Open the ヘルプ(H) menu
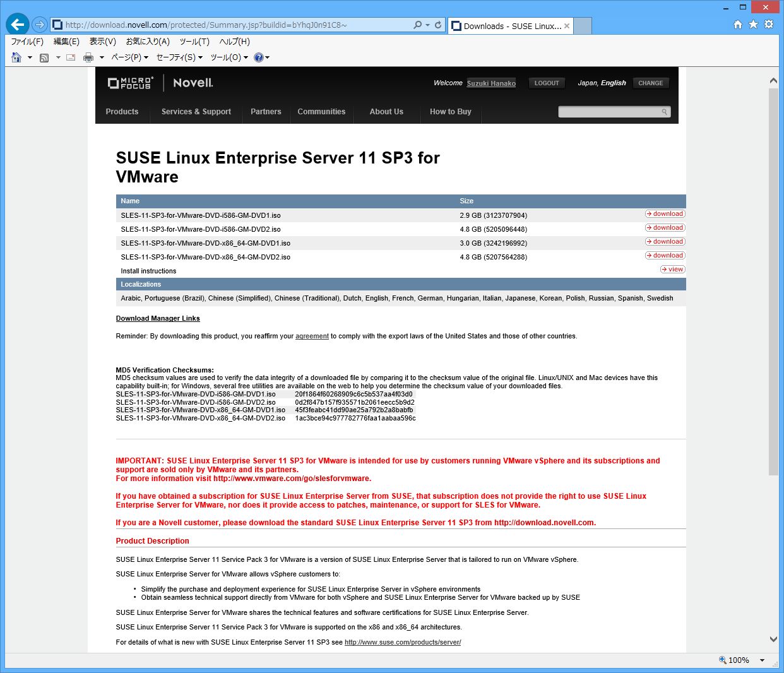This screenshot has width=784, height=673. pos(235,42)
